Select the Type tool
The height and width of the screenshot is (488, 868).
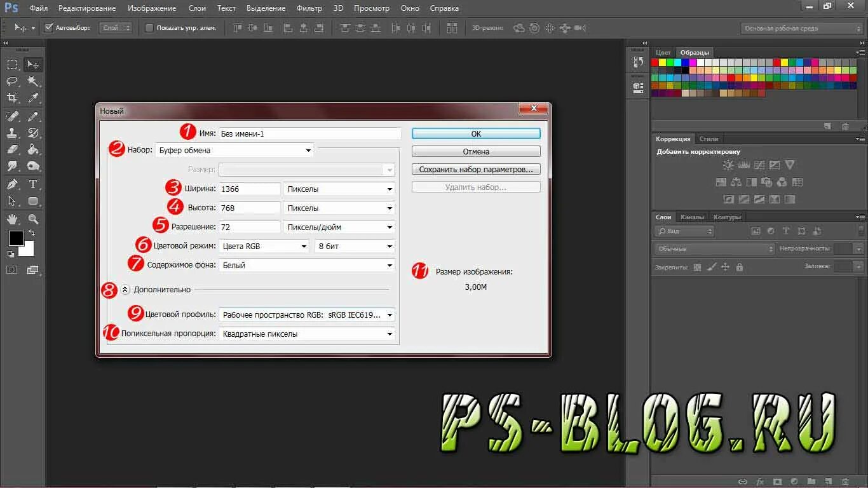click(33, 184)
